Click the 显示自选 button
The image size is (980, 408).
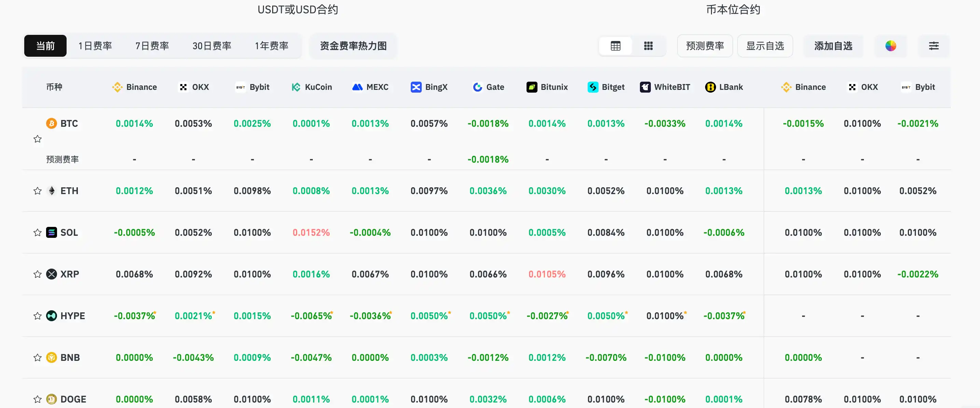[x=765, y=46]
